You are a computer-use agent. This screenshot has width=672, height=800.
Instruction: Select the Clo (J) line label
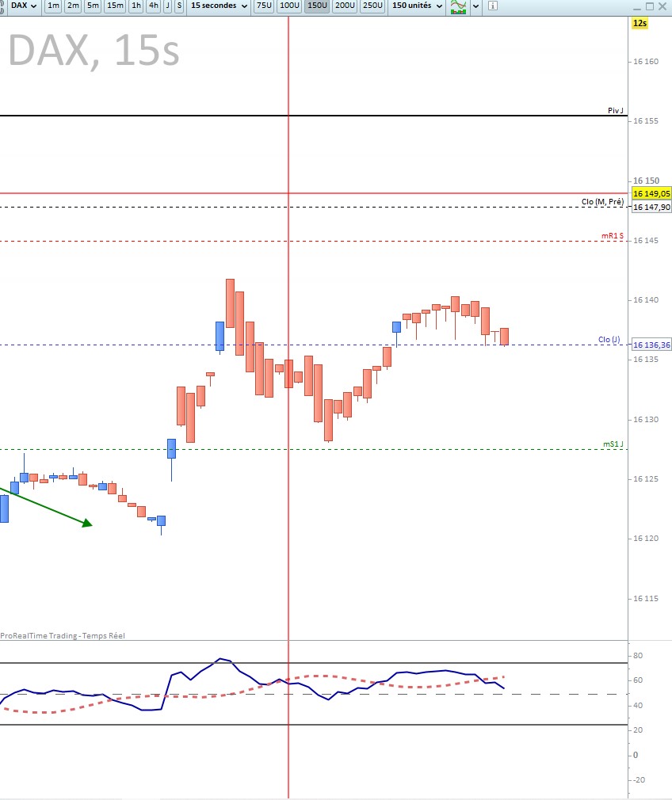coord(609,339)
